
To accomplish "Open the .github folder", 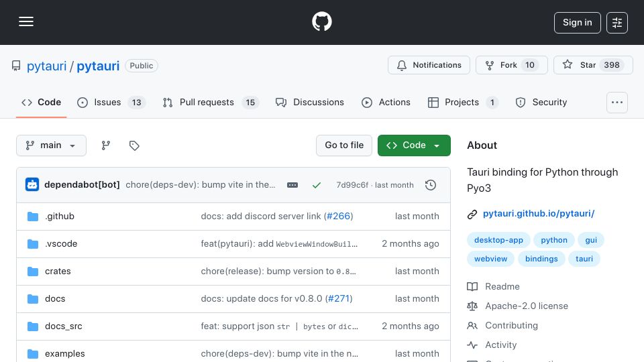I will point(60,217).
